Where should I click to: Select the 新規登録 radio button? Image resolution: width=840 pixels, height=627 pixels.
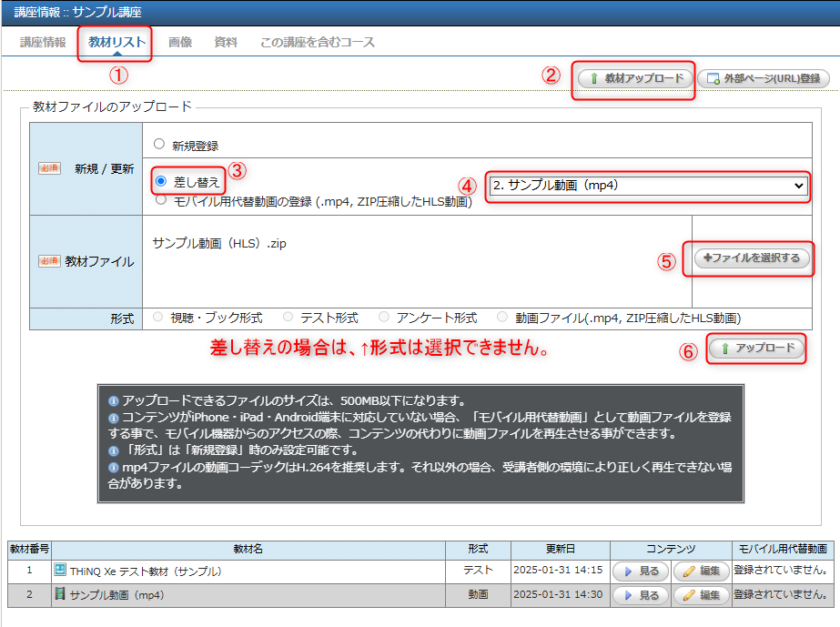tap(159, 145)
